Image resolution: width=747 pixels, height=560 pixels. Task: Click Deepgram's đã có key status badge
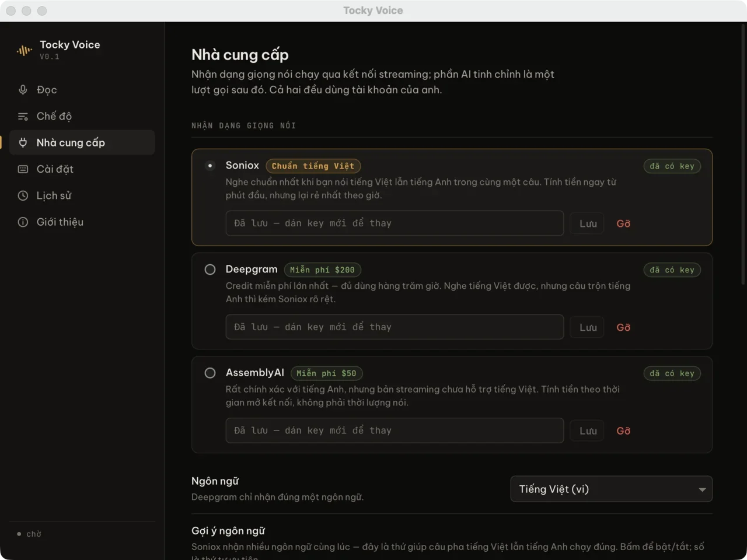[672, 270]
